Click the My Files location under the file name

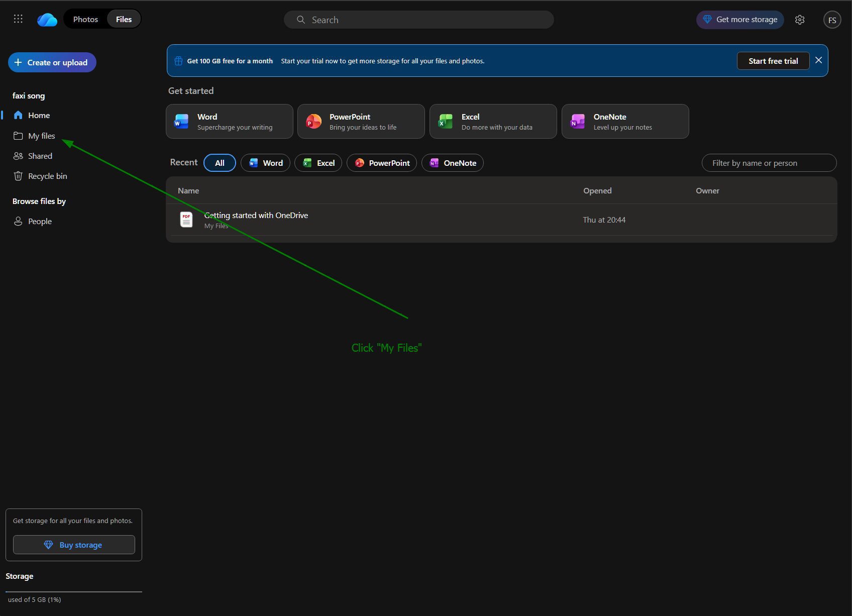pos(216,226)
